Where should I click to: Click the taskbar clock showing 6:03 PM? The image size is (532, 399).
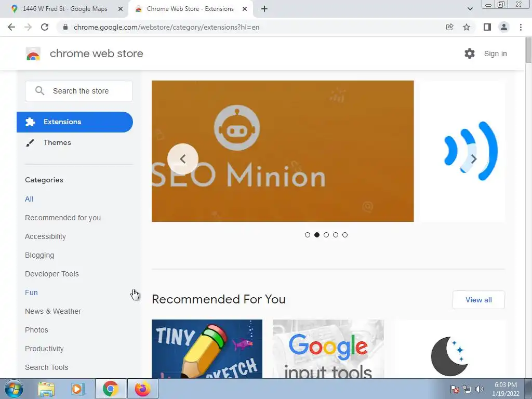click(x=506, y=389)
